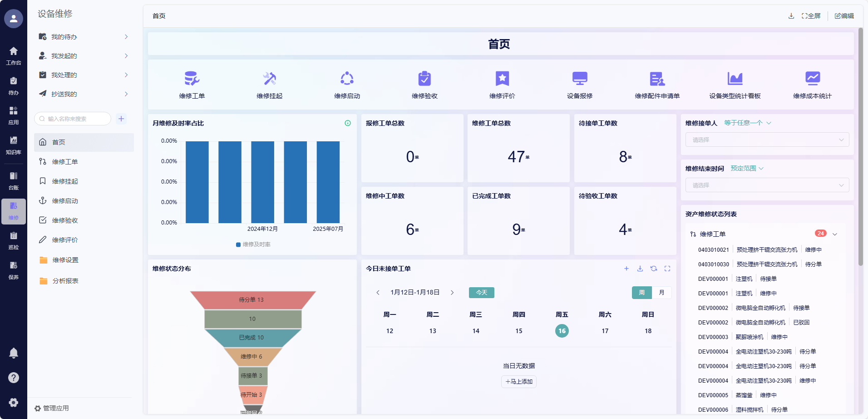Screen dimensions: 868x419
Task: Download the dashboard using top download icon
Action: click(x=791, y=16)
